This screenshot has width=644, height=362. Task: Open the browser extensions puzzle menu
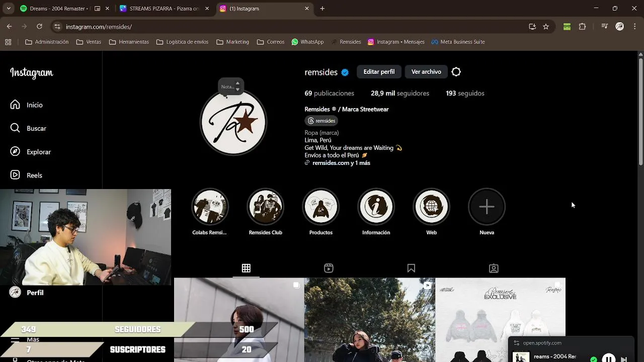coord(582,27)
